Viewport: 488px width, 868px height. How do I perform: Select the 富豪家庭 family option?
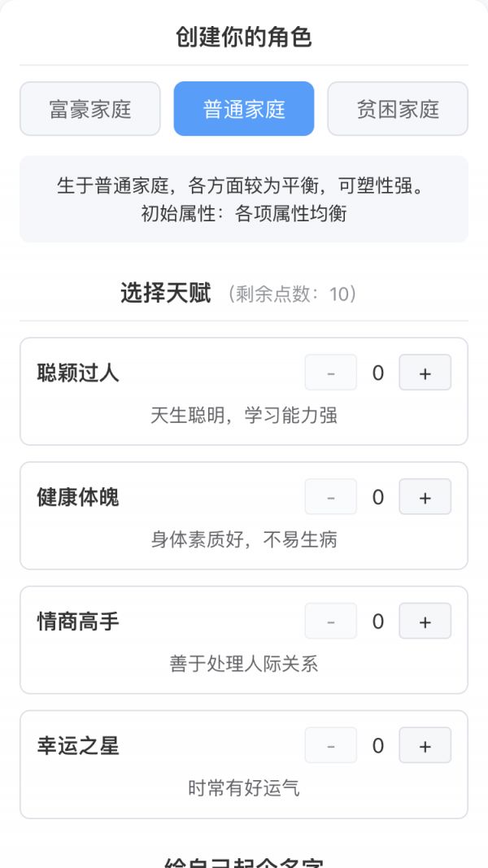(89, 108)
